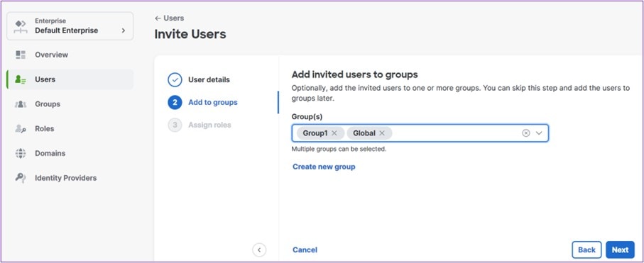Click the Groups people icon
The width and height of the screenshot is (644, 263).
[21, 104]
